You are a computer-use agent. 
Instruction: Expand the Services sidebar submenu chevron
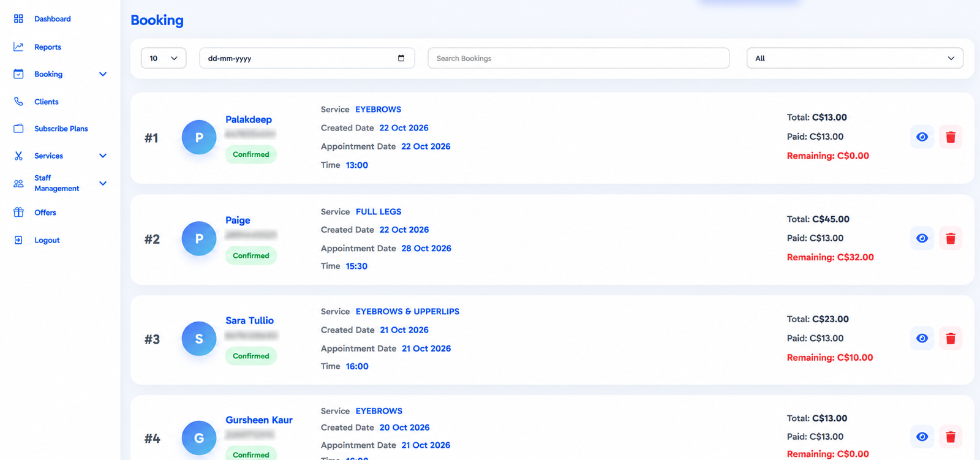pos(103,156)
